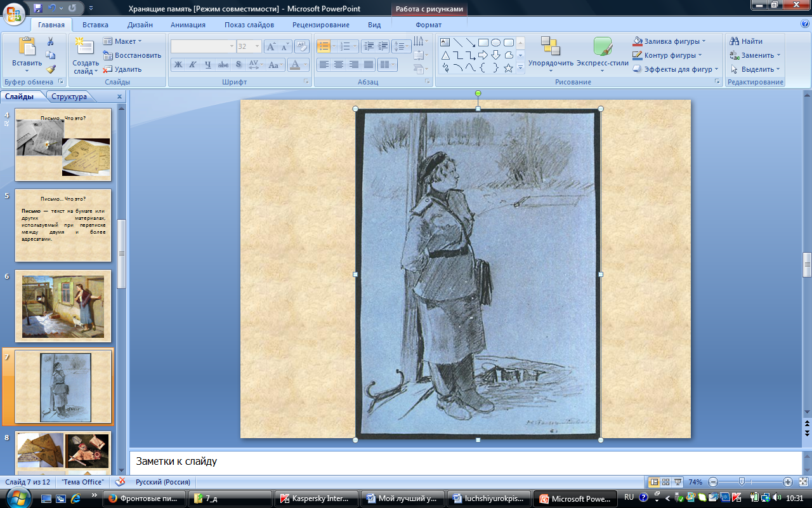Click decrease list indent icon

click(x=369, y=46)
